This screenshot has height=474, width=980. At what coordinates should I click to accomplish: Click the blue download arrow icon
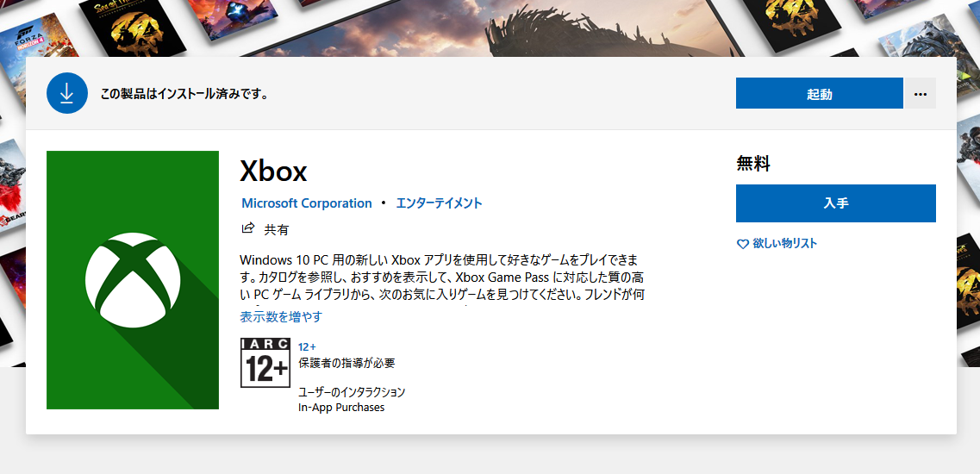coord(67,93)
